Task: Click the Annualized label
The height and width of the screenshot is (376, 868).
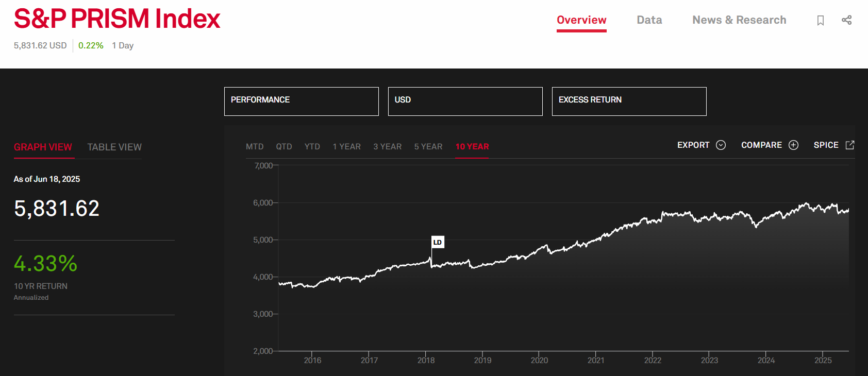Action: pos(31,298)
